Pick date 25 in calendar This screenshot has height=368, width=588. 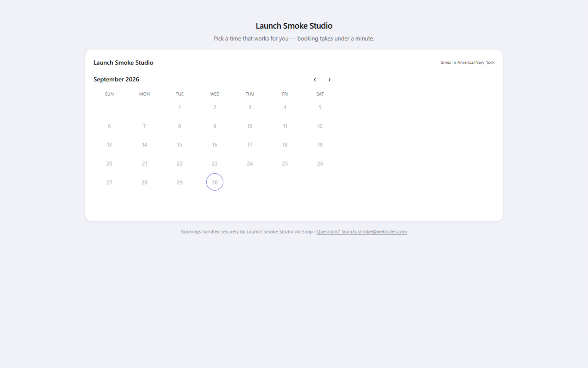(x=285, y=164)
